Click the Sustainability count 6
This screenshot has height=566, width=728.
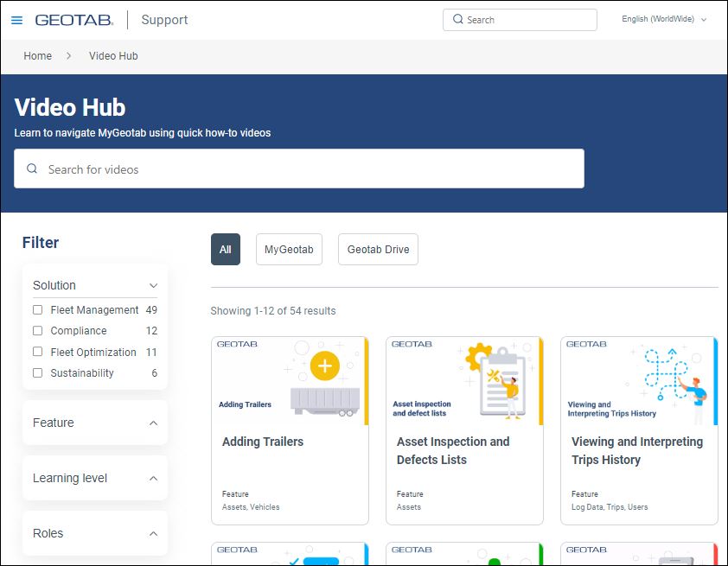155,372
